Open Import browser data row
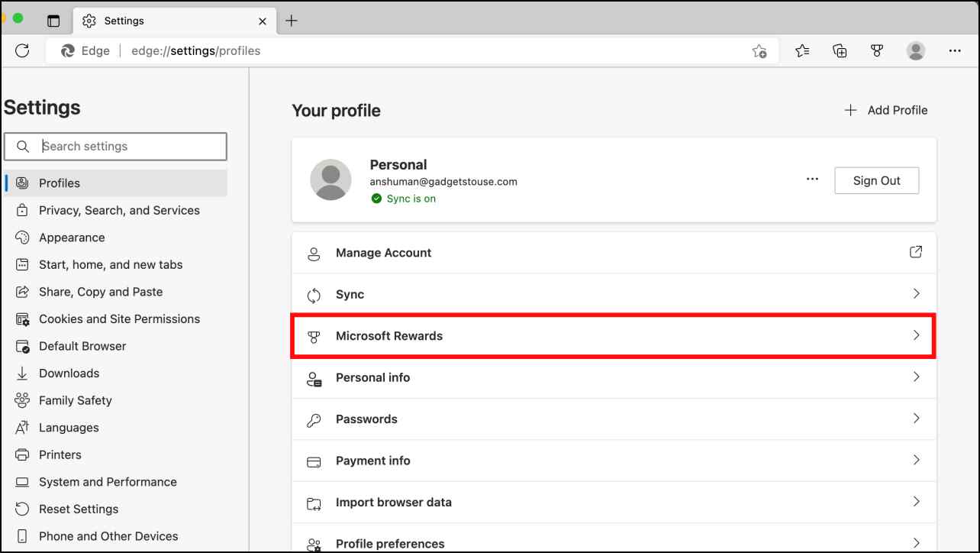Image resolution: width=980 pixels, height=553 pixels. 614,503
